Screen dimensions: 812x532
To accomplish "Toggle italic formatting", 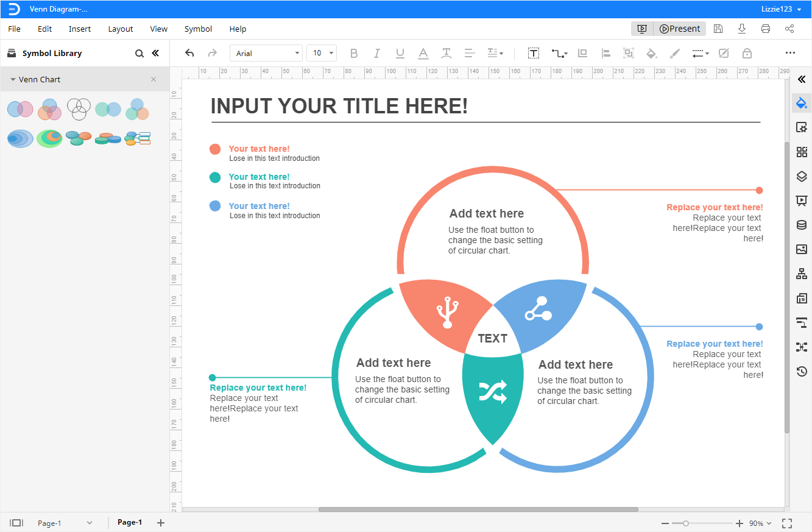I will [376, 53].
